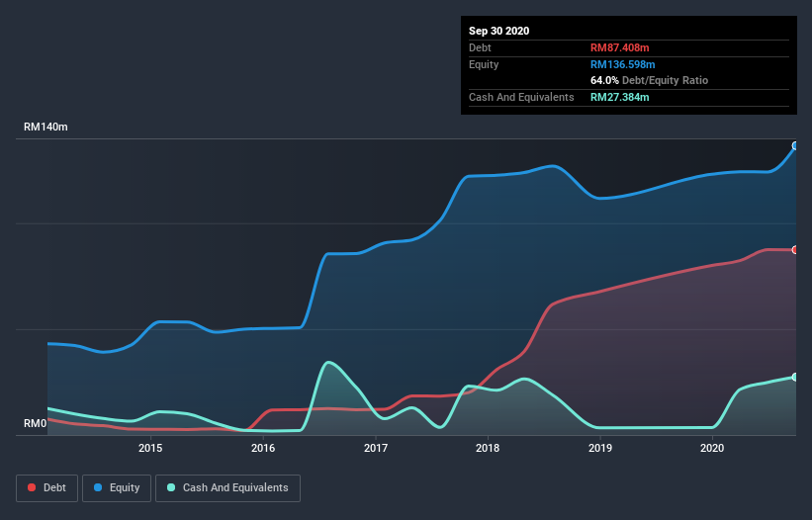This screenshot has width=812, height=520.
Task: Click the blue Equity endpoint marker
Action: (795, 146)
